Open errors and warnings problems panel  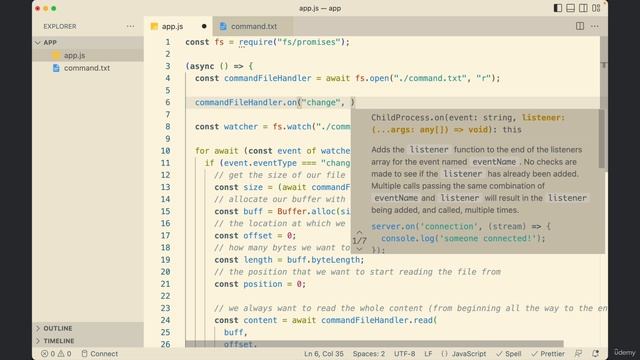point(56,353)
